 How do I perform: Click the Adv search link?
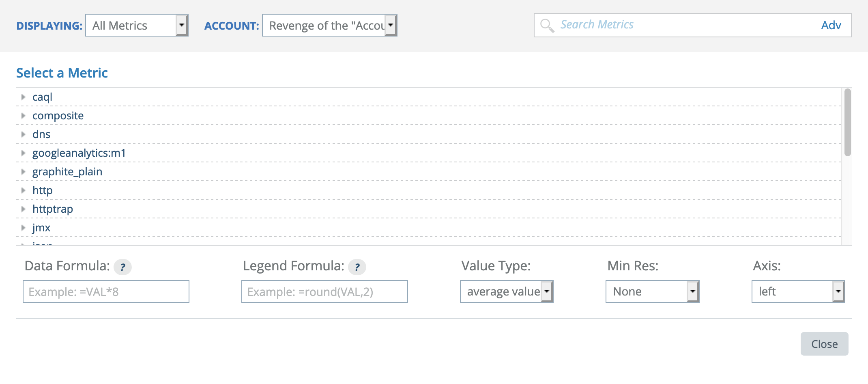click(831, 25)
